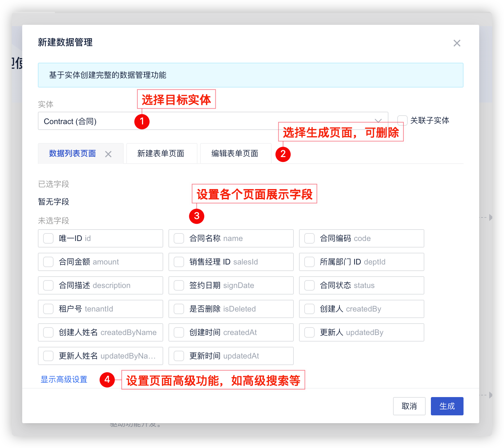
Task: Open the 实体 entity dropdown
Action: 378,121
